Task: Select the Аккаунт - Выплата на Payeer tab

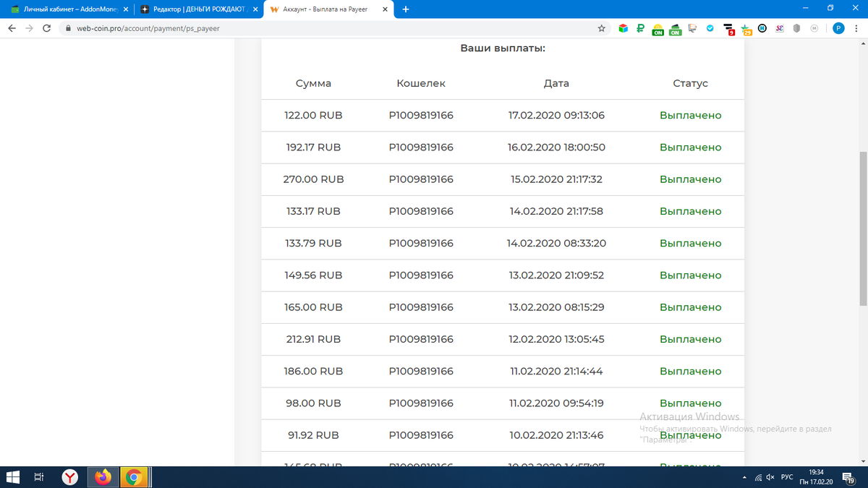Action: 328,9
